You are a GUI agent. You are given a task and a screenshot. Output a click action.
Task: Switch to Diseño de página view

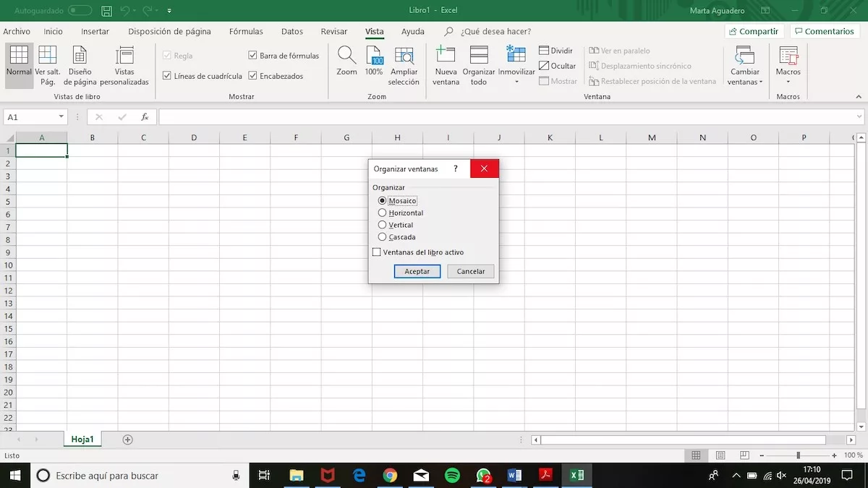80,56
